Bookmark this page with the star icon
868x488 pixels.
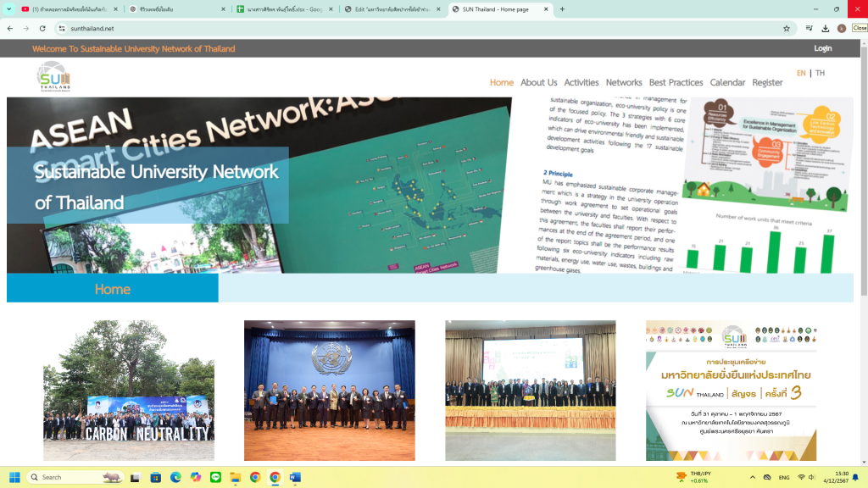point(786,28)
